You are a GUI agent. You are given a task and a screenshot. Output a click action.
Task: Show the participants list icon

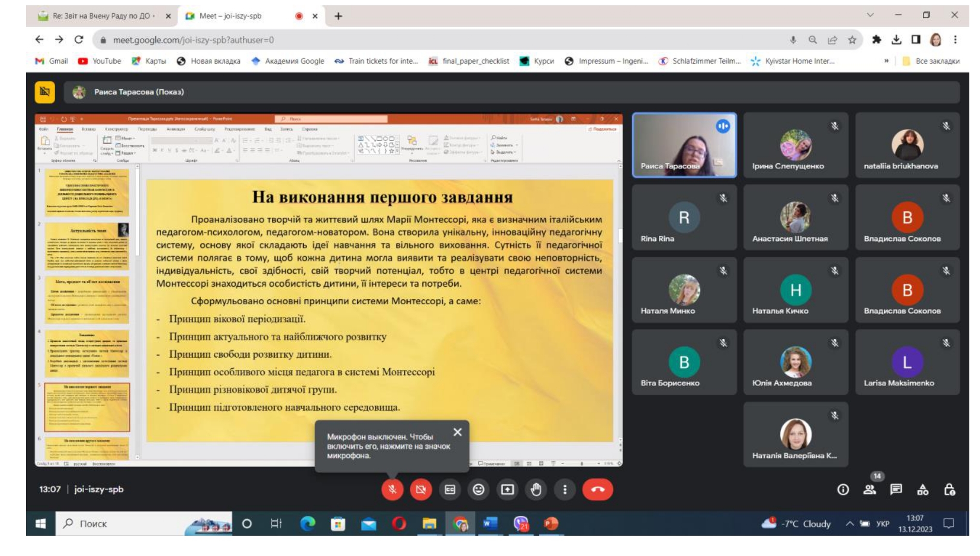[x=870, y=490]
